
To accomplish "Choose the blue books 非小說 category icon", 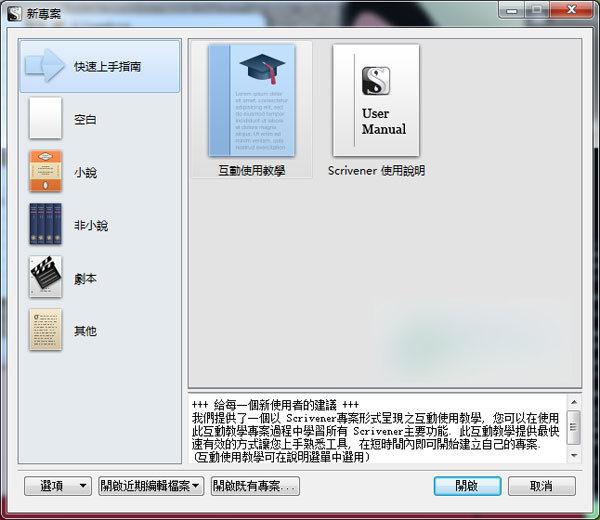I will (45, 225).
